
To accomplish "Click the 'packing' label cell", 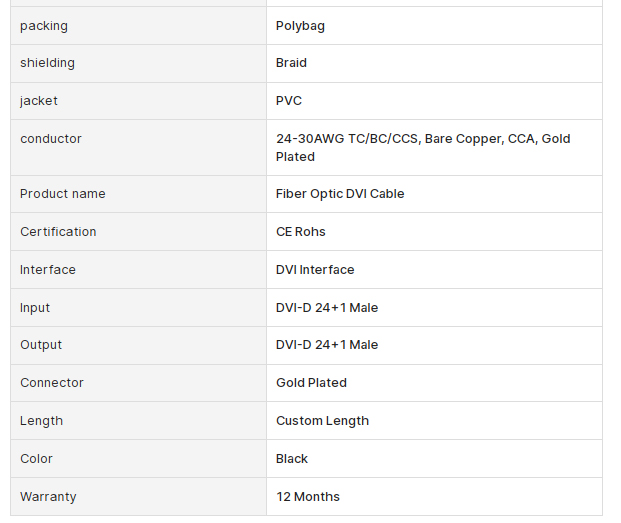I will pyautogui.click(x=138, y=26).
